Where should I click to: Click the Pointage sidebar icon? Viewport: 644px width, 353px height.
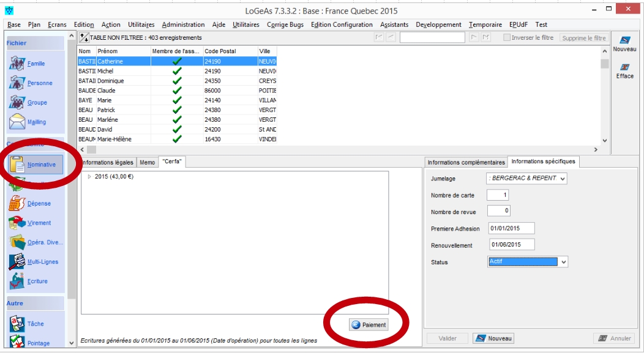tap(17, 343)
